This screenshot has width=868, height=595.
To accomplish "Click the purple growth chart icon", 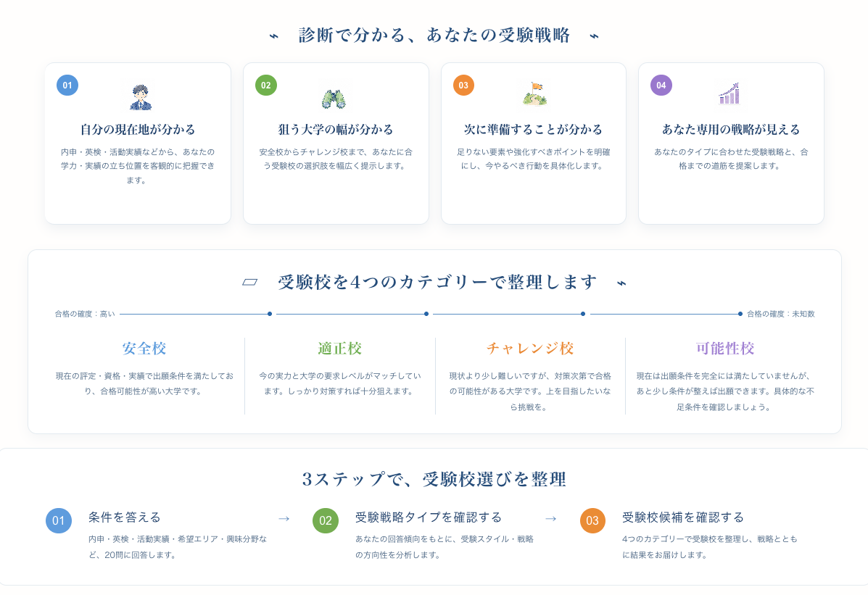I will pyautogui.click(x=729, y=94).
